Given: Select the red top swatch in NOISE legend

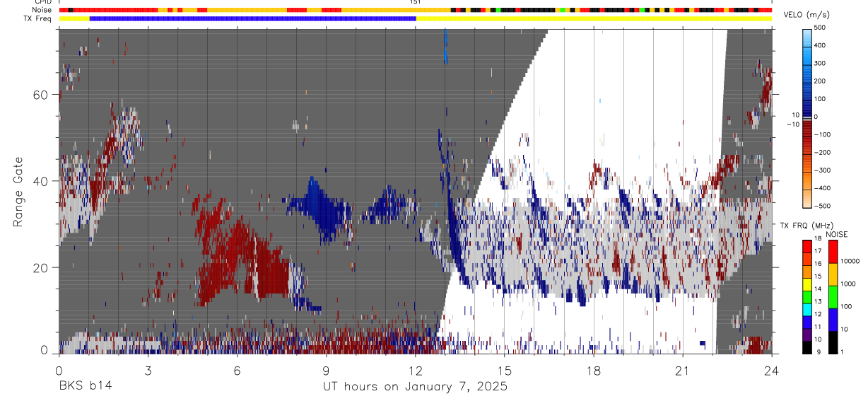Looking at the screenshot, I should point(833,252).
